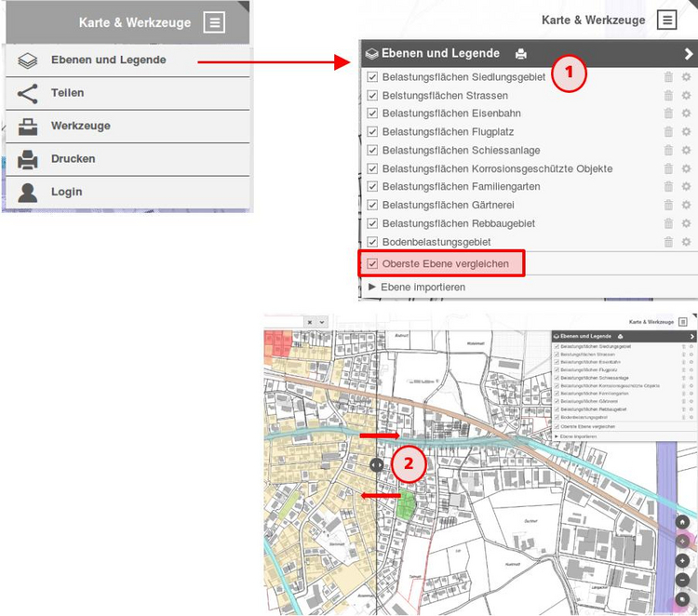The height and width of the screenshot is (616, 698).
Task: Delete Belastungsflächen Schiessanlage layer in large list
Action: 668,150
